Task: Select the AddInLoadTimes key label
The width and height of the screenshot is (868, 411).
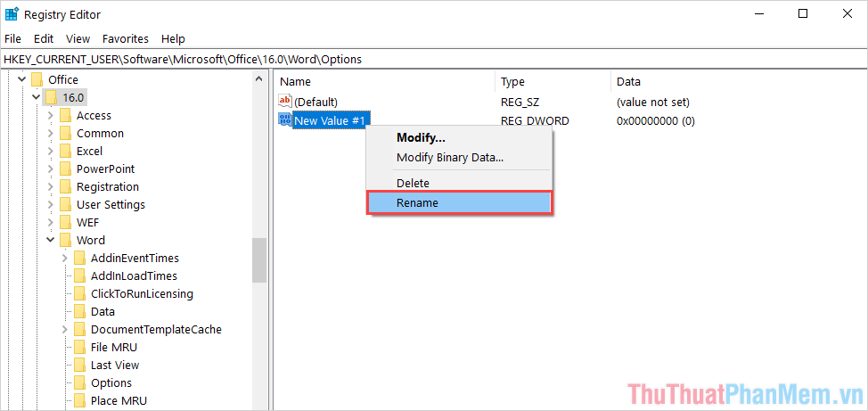Action: point(134,275)
